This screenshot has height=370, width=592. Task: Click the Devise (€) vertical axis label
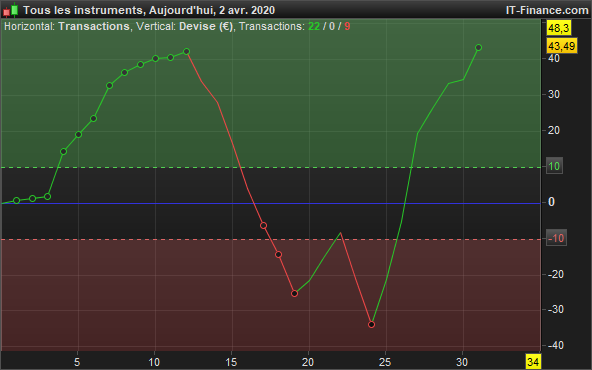[206, 26]
